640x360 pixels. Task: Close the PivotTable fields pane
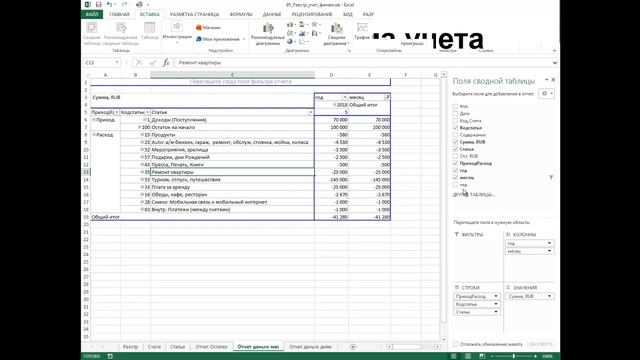point(553,80)
